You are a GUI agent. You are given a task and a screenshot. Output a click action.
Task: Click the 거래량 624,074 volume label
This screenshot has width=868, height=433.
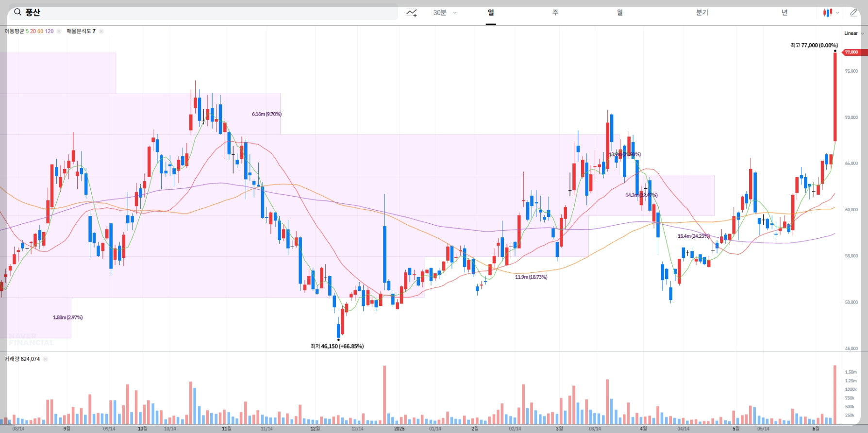[22, 359]
